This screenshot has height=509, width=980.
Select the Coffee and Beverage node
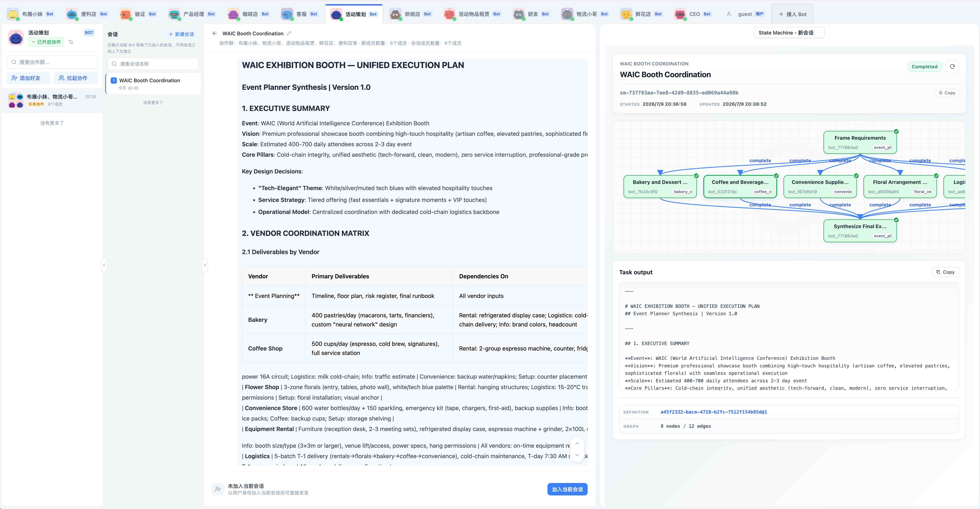click(740, 187)
